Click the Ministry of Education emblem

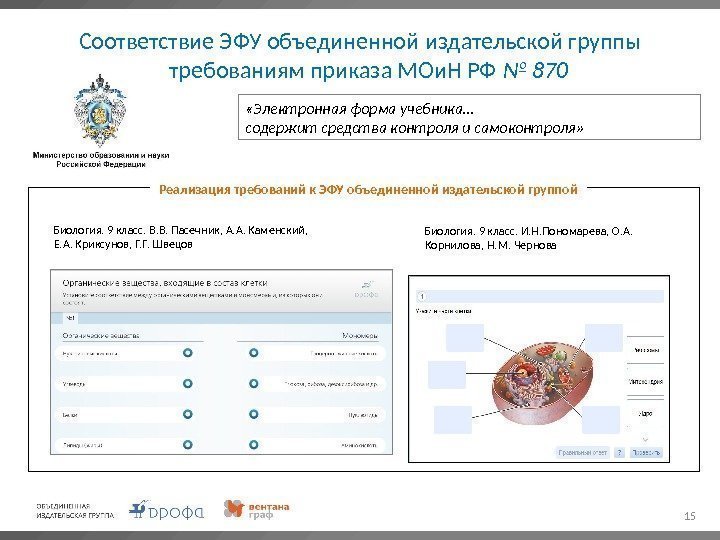100,110
